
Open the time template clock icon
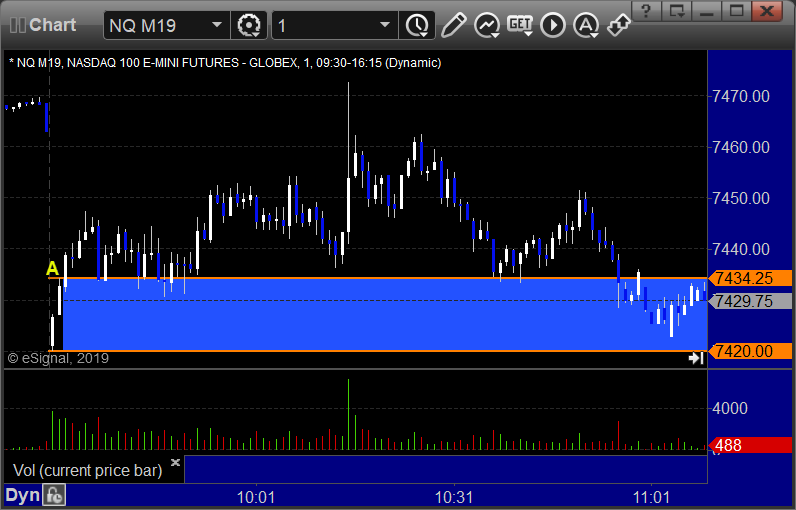(x=417, y=25)
